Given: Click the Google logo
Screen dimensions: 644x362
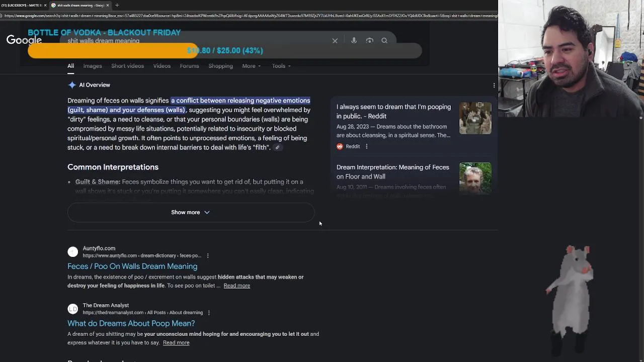Looking at the screenshot, I should click(x=24, y=40).
